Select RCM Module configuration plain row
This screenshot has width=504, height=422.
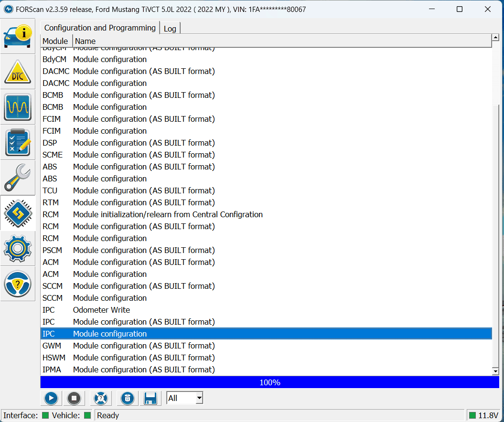click(x=266, y=238)
